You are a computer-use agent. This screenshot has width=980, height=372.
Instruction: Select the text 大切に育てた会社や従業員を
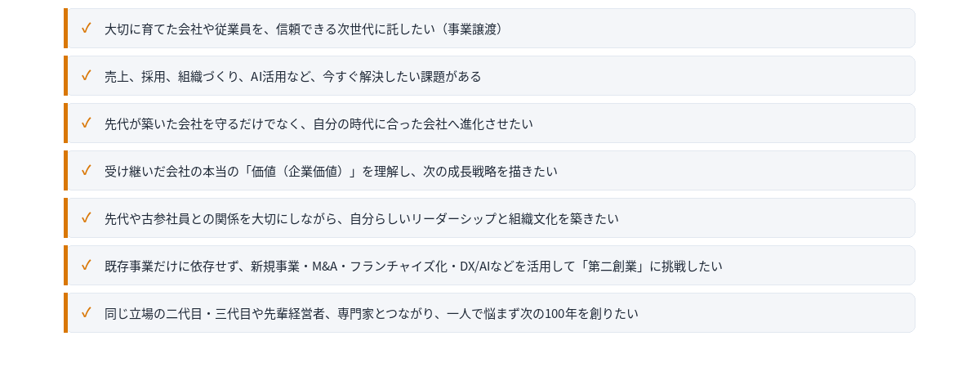click(x=184, y=29)
